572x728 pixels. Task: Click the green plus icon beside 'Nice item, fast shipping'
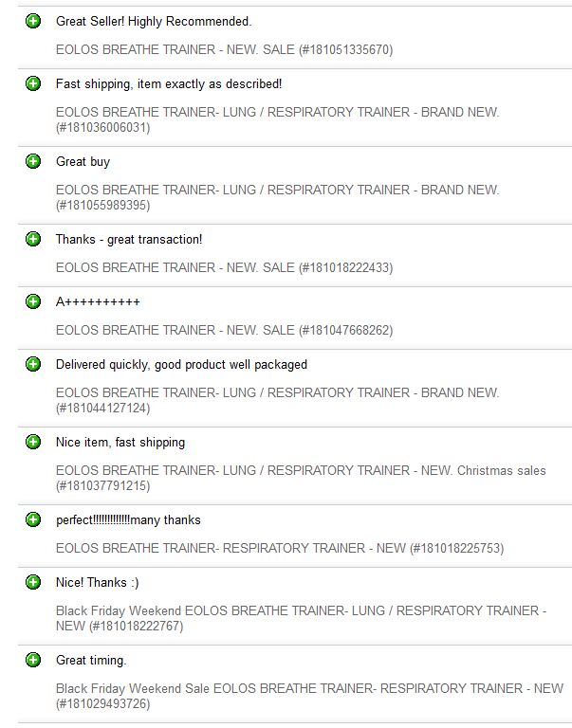(33, 442)
